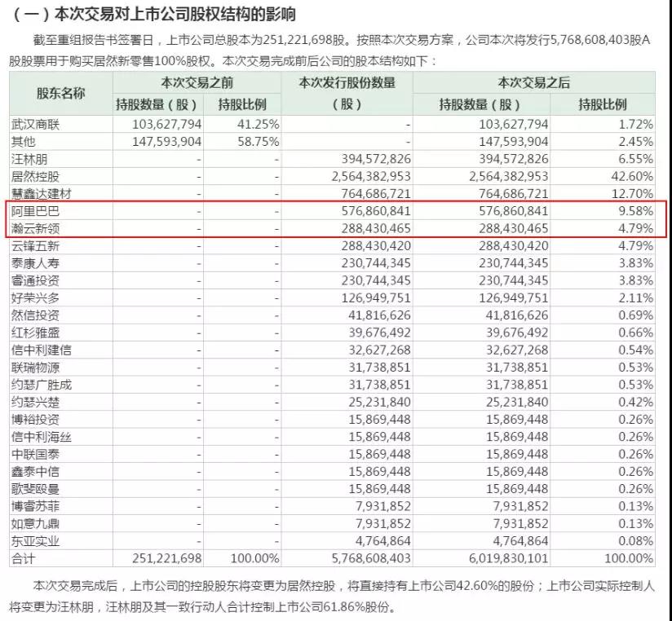Image resolution: width=672 pixels, height=621 pixels.
Task: Click the 42.60% holding ratio for 居然控股
Action: (x=631, y=176)
